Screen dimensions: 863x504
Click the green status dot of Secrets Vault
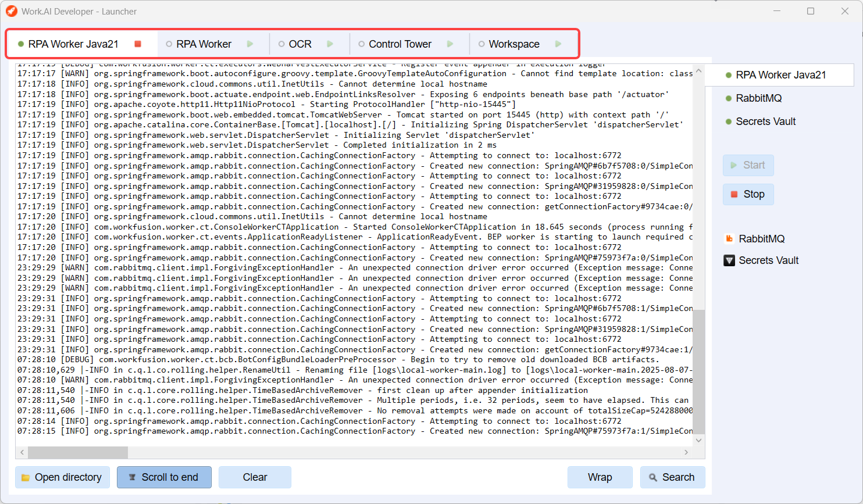tap(729, 121)
